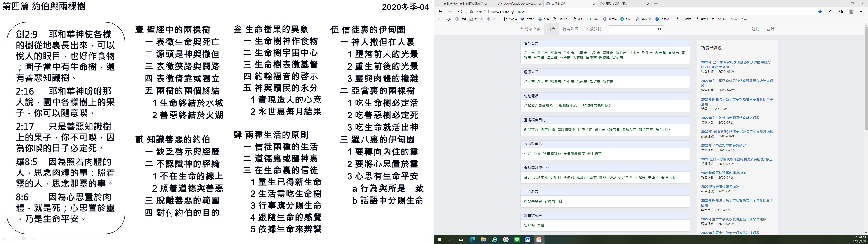The width and height of the screenshot is (868, 244).
Task: Click the 聖經恢復本 link
Action: 566,129
